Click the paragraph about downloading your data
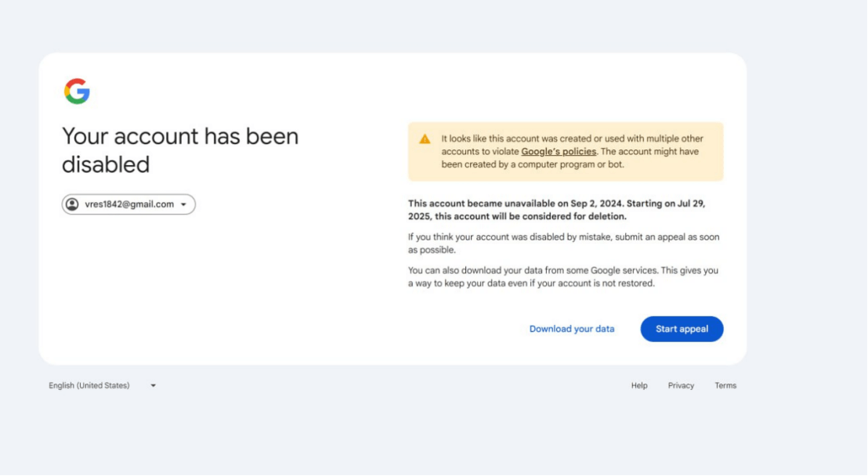This screenshot has width=868, height=476. point(563,276)
